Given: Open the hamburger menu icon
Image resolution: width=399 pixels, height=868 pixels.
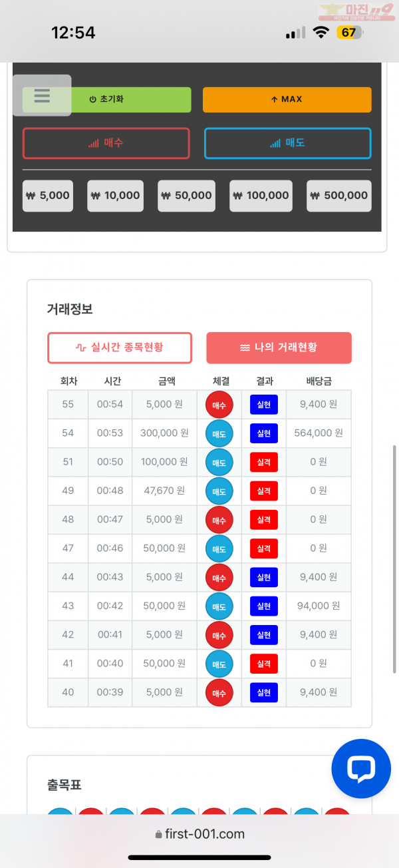Looking at the screenshot, I should [x=42, y=96].
